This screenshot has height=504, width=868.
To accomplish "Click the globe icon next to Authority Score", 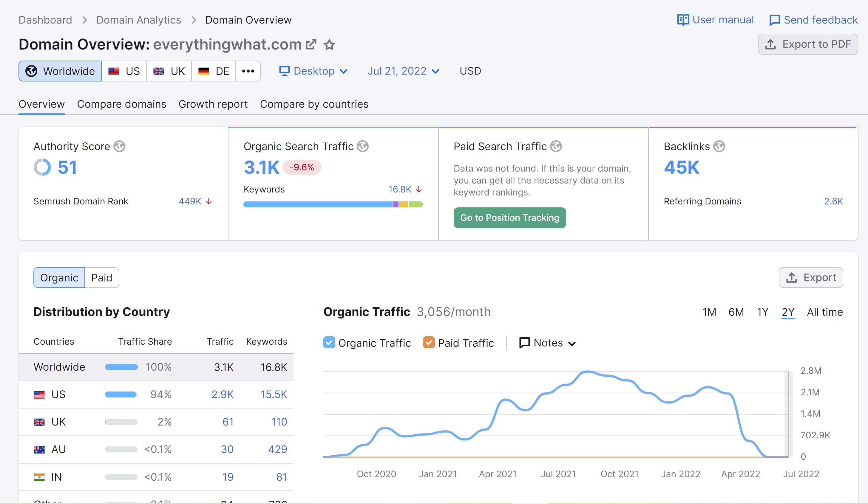I will click(x=120, y=147).
